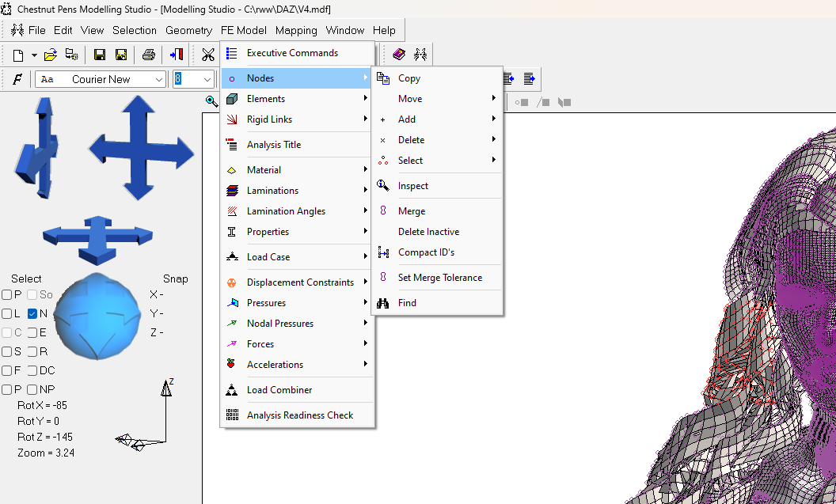Open the File menu

coord(36,30)
